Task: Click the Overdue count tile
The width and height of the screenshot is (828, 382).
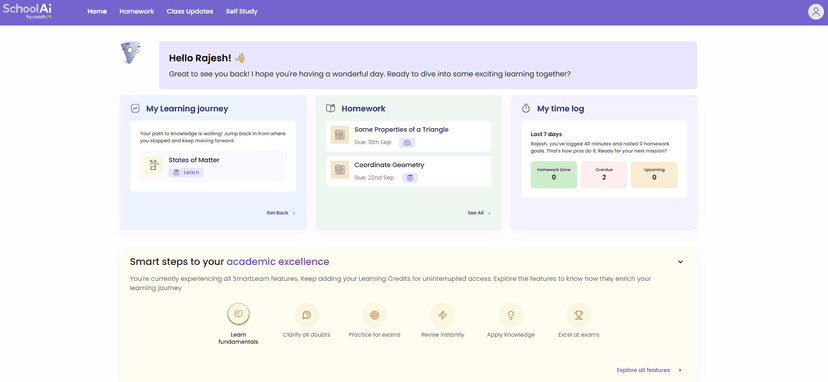Action: [604, 175]
